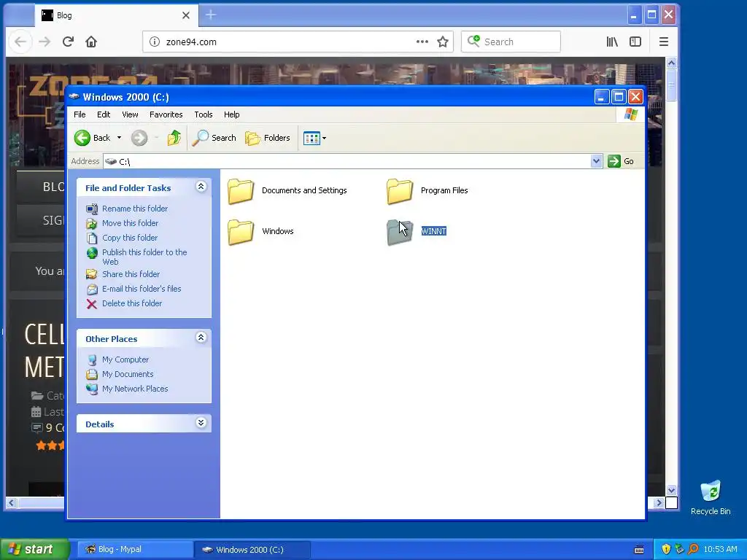Click the browser vertical scrollbar up arrow
Image resolution: width=747 pixels, height=560 pixels.
click(x=671, y=63)
